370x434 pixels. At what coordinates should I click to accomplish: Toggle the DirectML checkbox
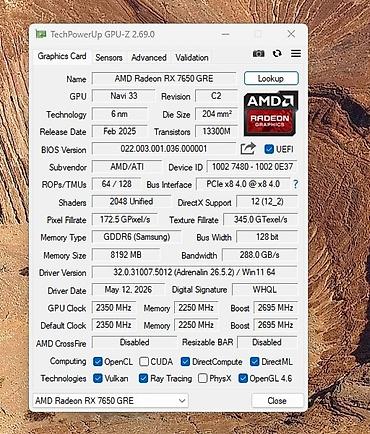255,362
